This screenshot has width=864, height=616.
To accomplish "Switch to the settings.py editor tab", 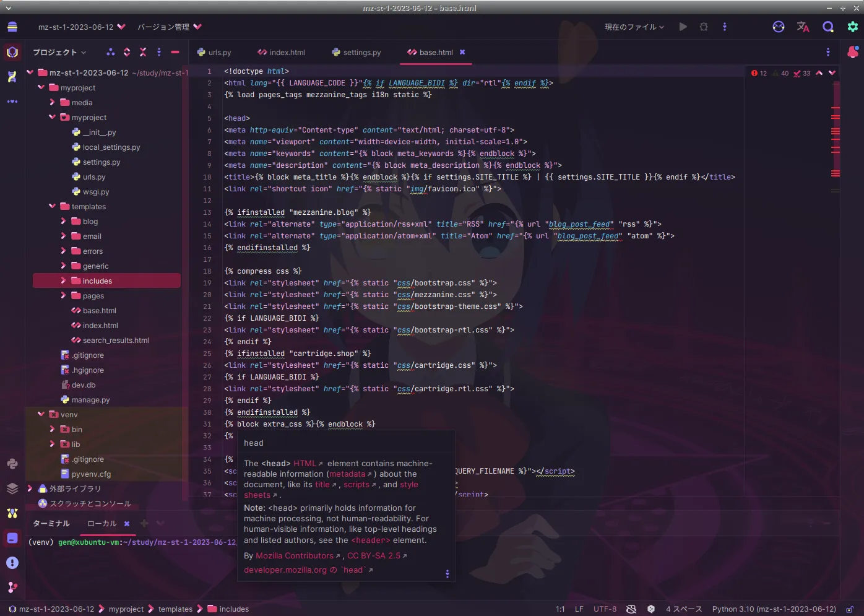I will point(356,53).
